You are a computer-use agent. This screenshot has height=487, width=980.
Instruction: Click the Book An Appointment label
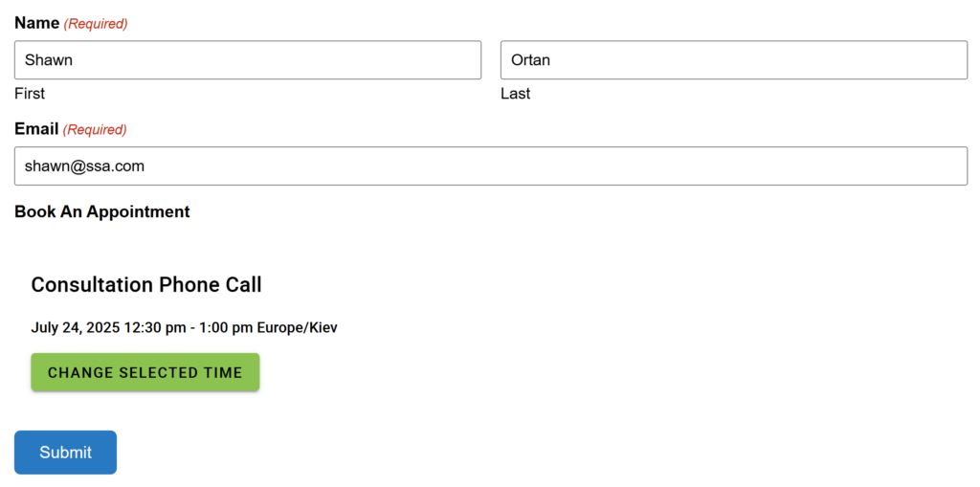click(102, 211)
